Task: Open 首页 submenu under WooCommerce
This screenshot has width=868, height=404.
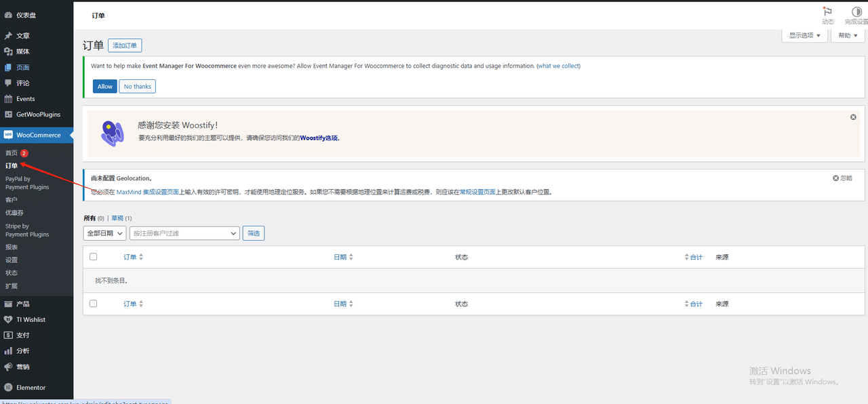Action: click(12, 153)
